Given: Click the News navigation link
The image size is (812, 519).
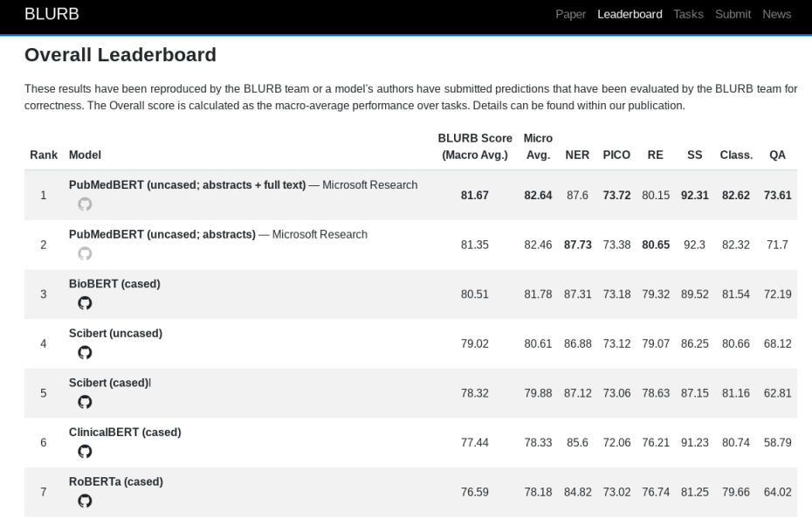Looking at the screenshot, I should 776,14.
